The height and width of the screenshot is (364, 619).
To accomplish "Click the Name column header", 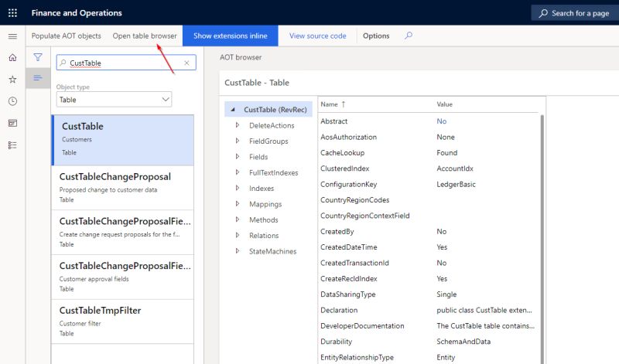I will pyautogui.click(x=330, y=104).
